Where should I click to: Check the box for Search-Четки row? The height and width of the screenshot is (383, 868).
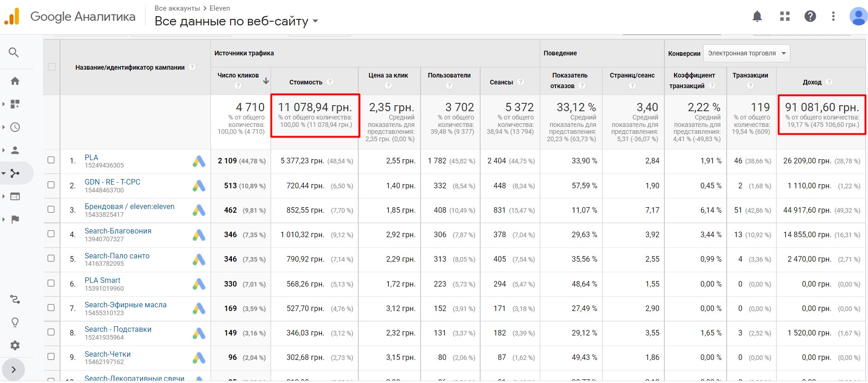(x=51, y=357)
